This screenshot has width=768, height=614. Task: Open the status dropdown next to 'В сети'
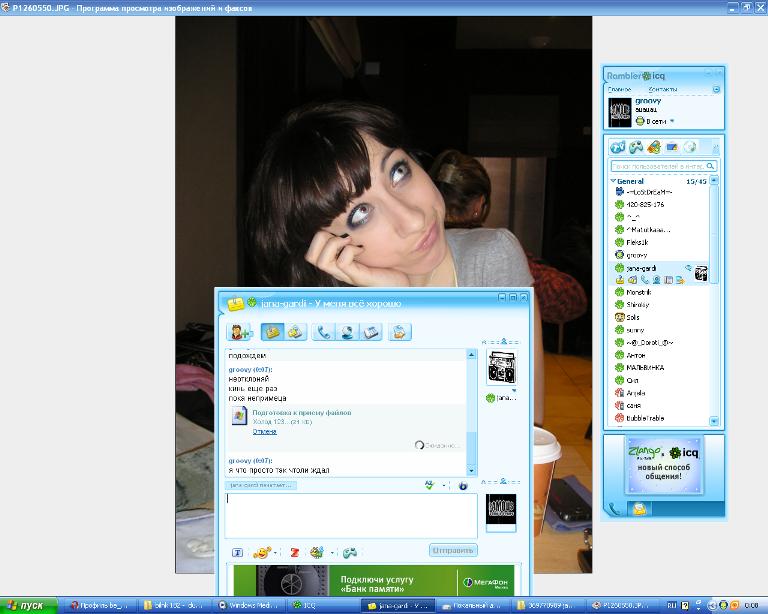pos(672,121)
